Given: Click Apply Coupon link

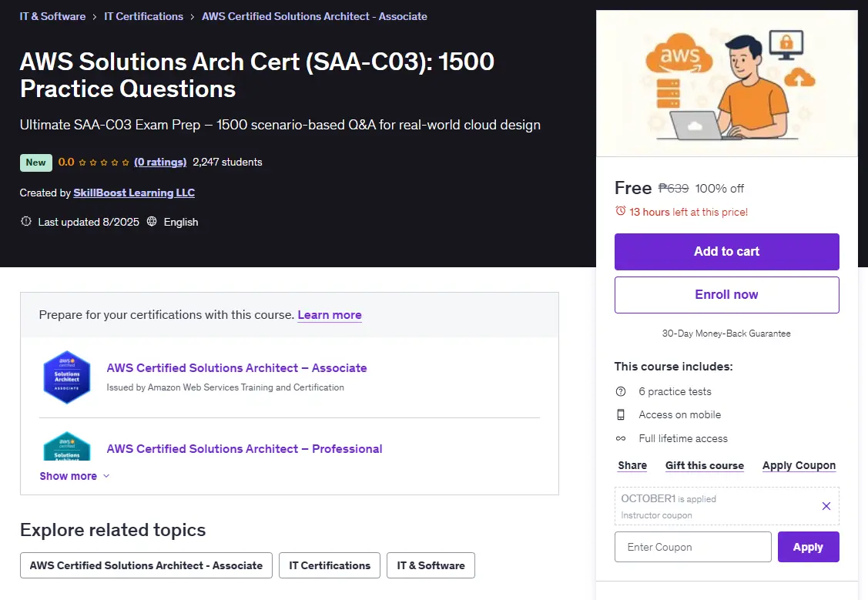Looking at the screenshot, I should click(x=799, y=465).
